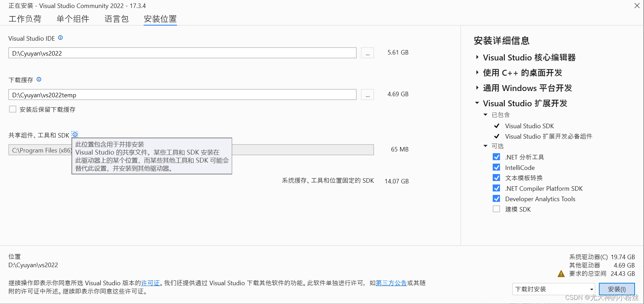The width and height of the screenshot is (644, 304).
Task: Switch to the 单个组件 tab
Action: tap(73, 19)
